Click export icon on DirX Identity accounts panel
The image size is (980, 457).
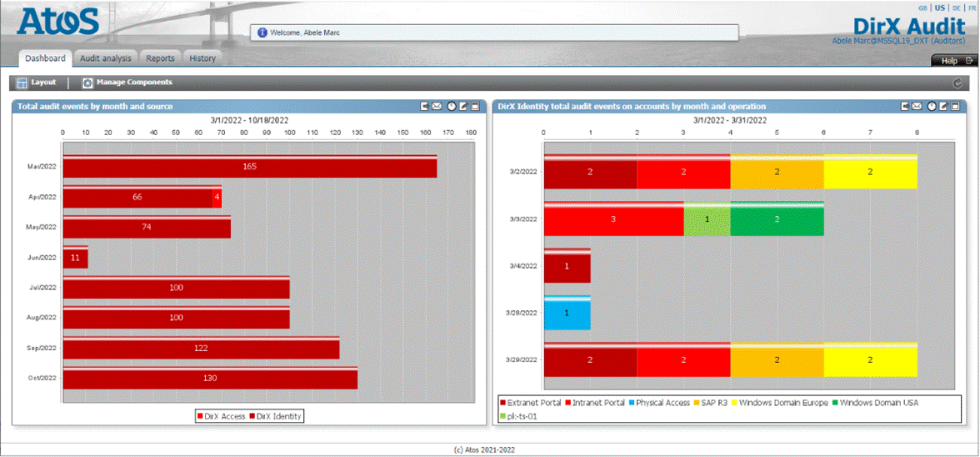point(905,107)
